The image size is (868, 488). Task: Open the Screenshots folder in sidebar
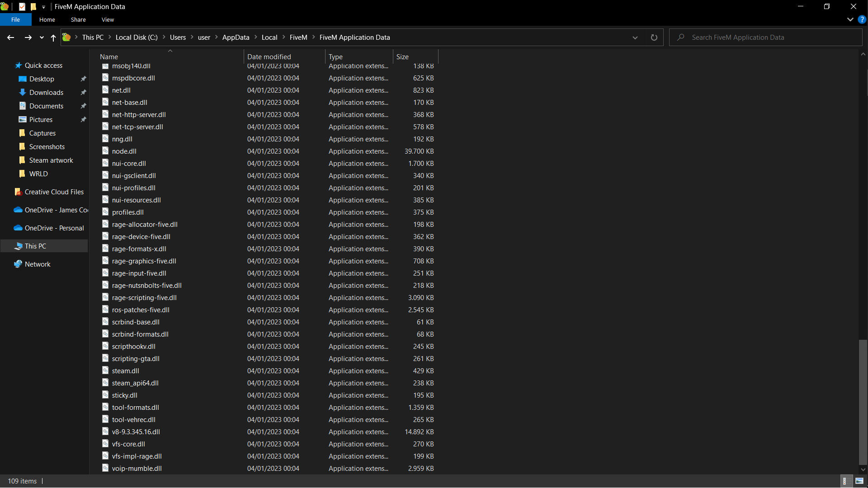pos(47,147)
